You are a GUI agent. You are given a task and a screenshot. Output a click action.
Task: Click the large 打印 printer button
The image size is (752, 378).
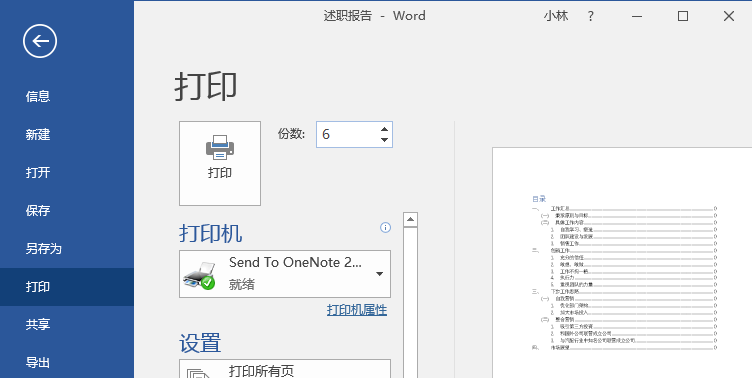[220, 163]
